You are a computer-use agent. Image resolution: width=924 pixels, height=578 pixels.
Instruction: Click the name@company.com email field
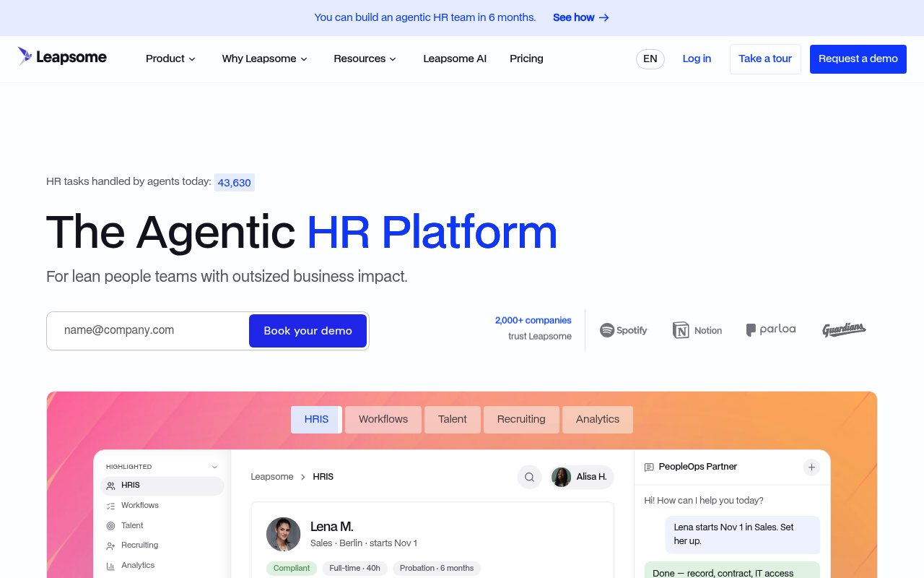click(x=148, y=331)
